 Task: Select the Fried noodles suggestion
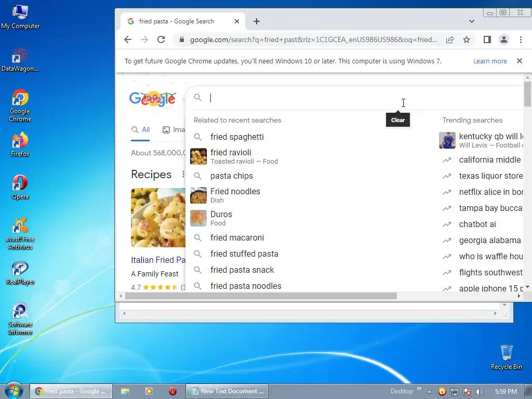[235, 195]
